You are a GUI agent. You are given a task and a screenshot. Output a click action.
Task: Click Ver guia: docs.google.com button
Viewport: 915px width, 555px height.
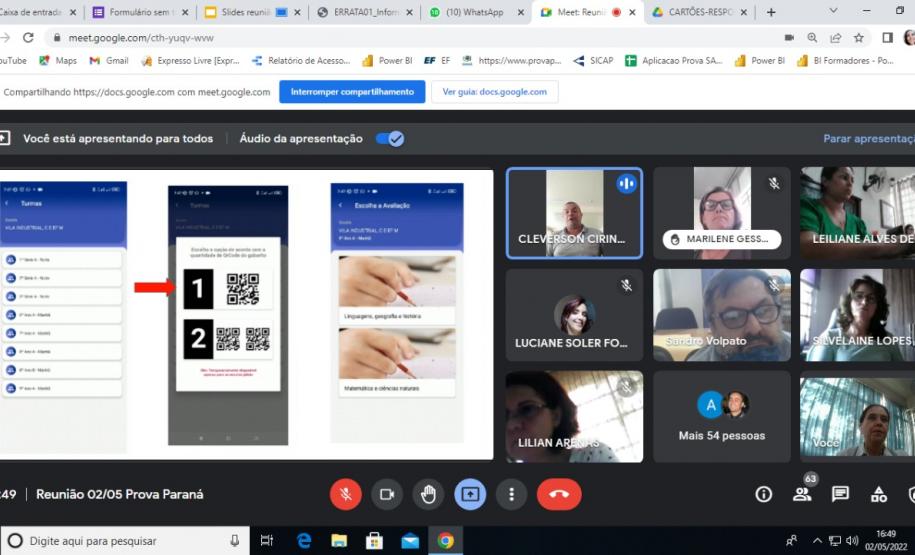pos(494,92)
